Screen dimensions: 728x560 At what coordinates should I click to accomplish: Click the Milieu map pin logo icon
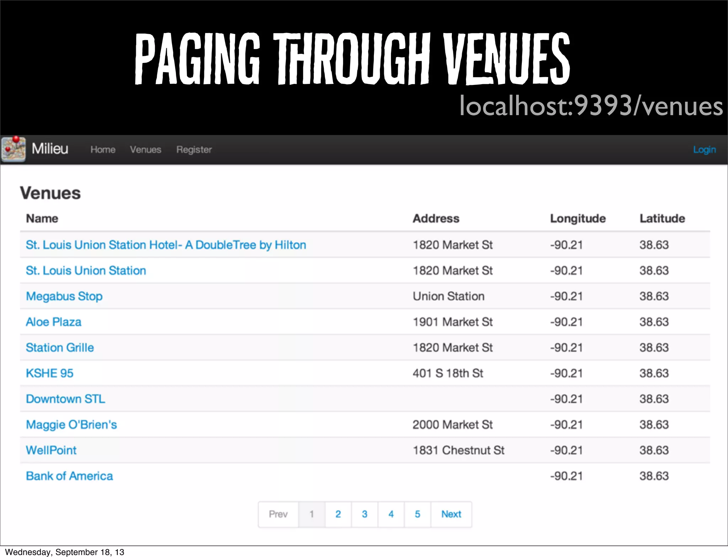(x=14, y=149)
